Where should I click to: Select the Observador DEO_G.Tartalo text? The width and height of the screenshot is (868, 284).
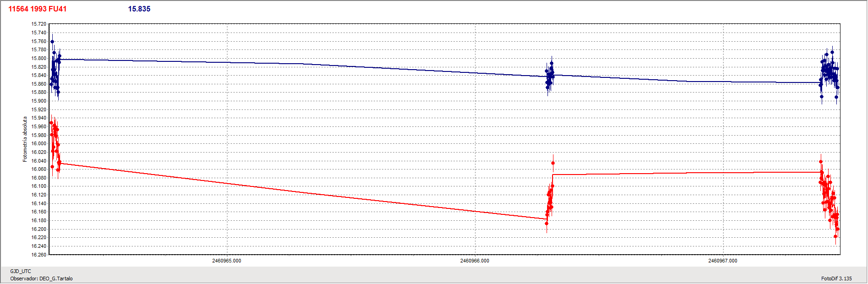(x=41, y=279)
